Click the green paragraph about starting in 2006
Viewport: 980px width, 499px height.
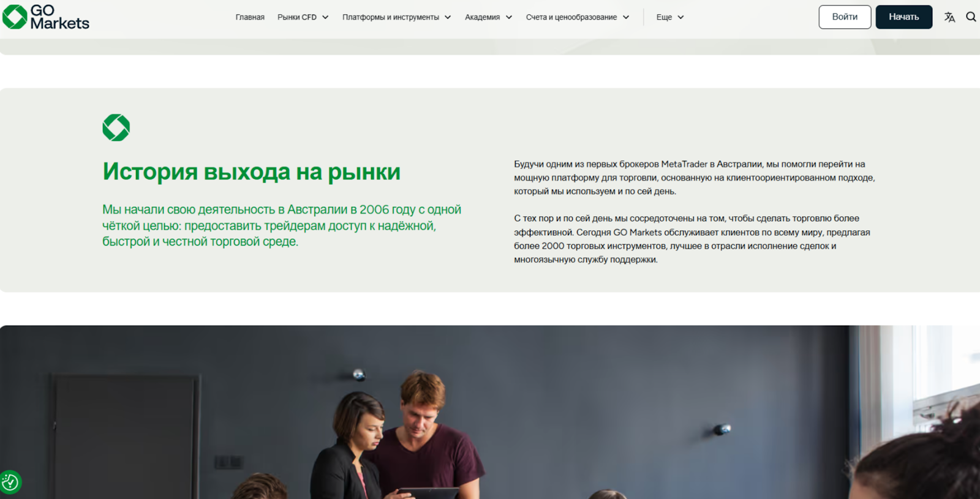[x=281, y=225]
